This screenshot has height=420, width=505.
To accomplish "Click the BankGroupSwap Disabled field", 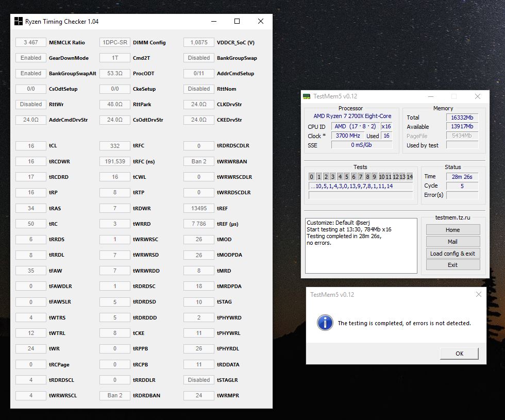I will pos(199,58).
